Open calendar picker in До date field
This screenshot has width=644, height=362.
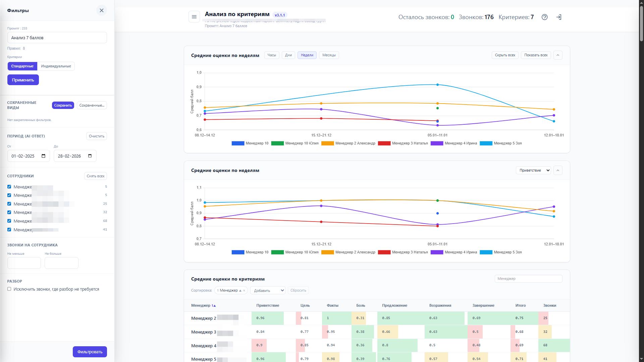click(x=90, y=156)
